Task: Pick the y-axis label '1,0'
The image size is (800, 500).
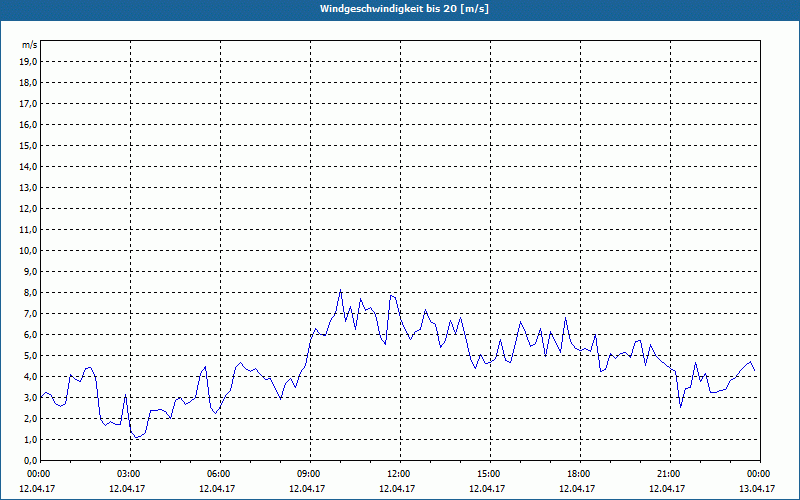Action: [31, 439]
